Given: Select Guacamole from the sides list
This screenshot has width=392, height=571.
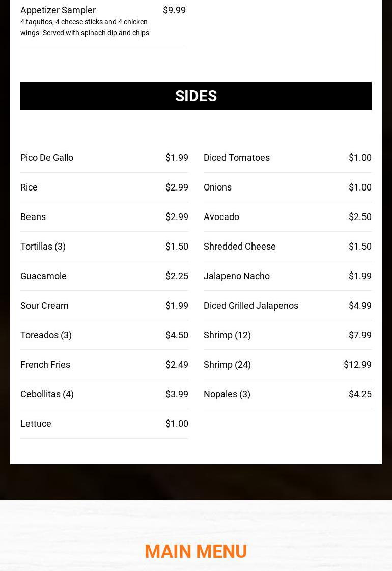Looking at the screenshot, I should click(x=43, y=276).
